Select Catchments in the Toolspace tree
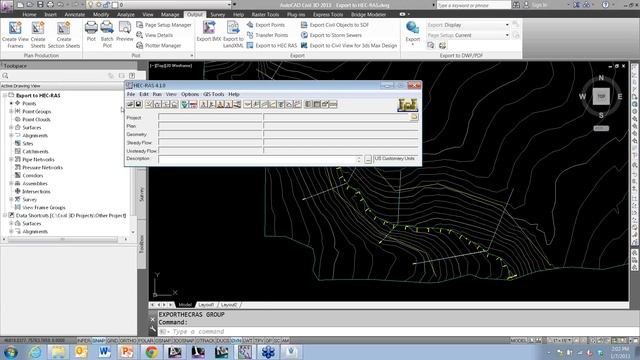640x360 pixels. tap(35, 151)
